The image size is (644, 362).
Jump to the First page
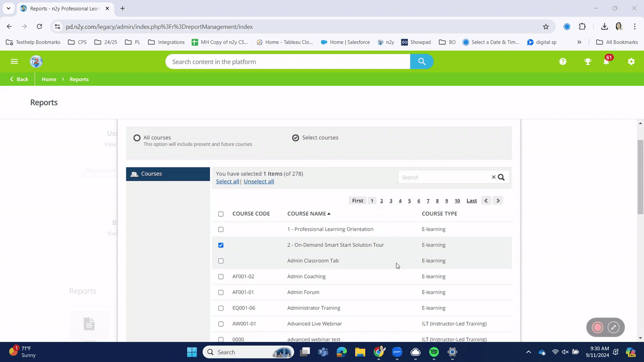click(357, 201)
